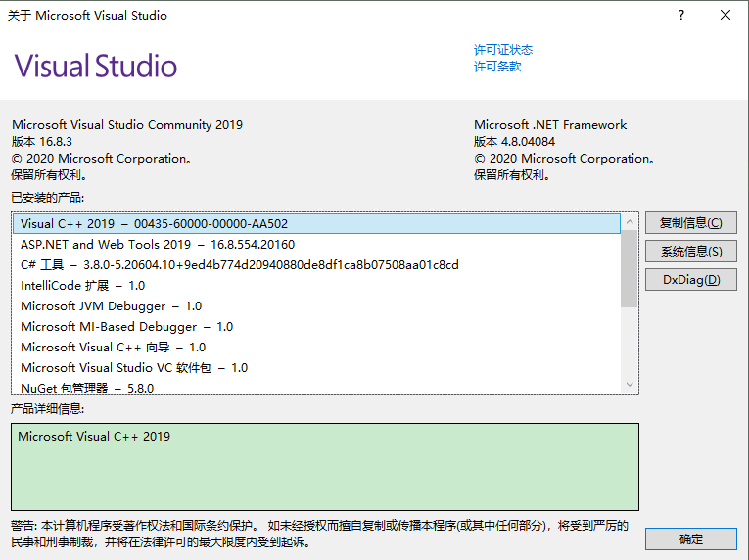Click Microsoft .NET Framework text
Image resolution: width=749 pixels, height=560 pixels.
550,124
